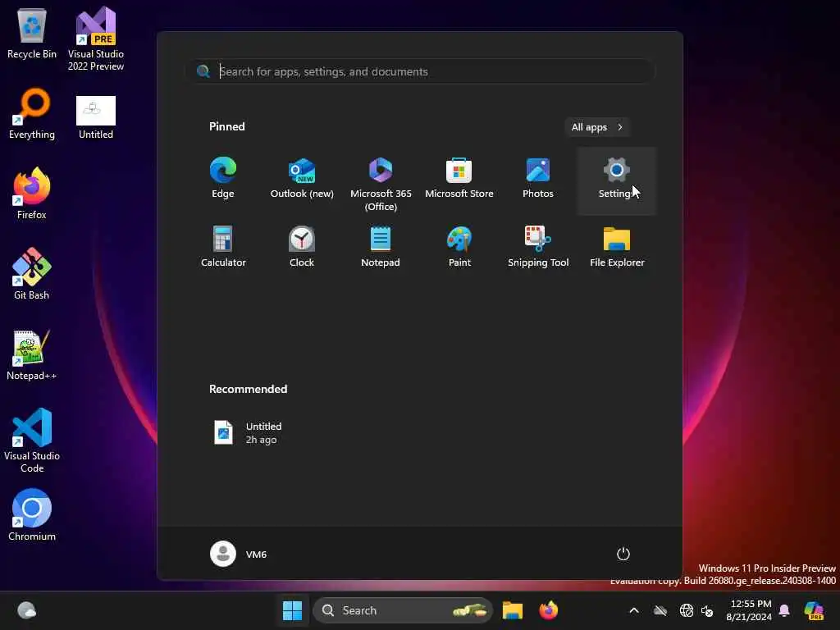
Task: Open Copilot preview taskbar icon
Action: pyautogui.click(x=814, y=610)
